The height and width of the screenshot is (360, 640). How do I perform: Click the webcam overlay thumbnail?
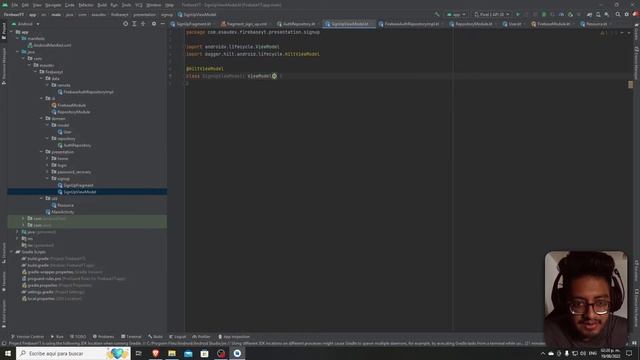click(x=586, y=299)
